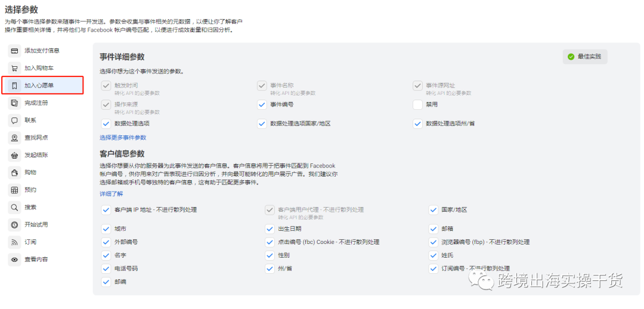Click the chat bubble icon for 联系

tap(14, 120)
